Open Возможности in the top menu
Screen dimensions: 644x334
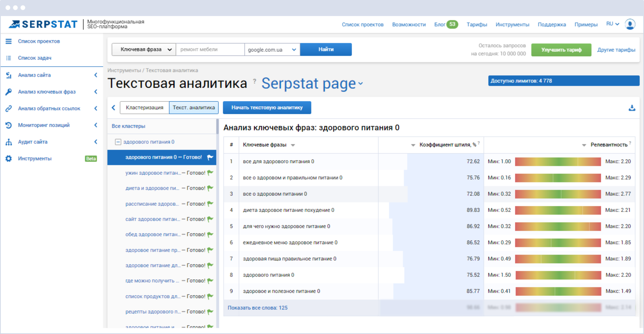[409, 25]
